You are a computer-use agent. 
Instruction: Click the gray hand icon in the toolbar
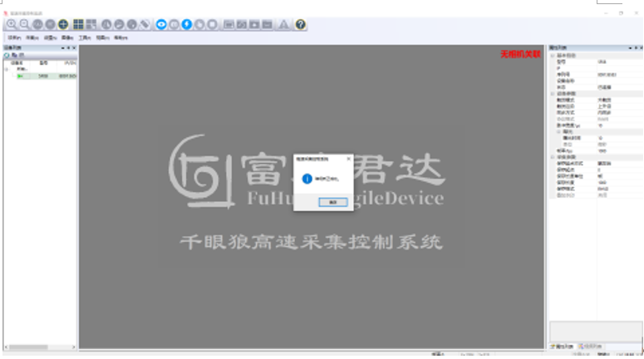point(199,25)
